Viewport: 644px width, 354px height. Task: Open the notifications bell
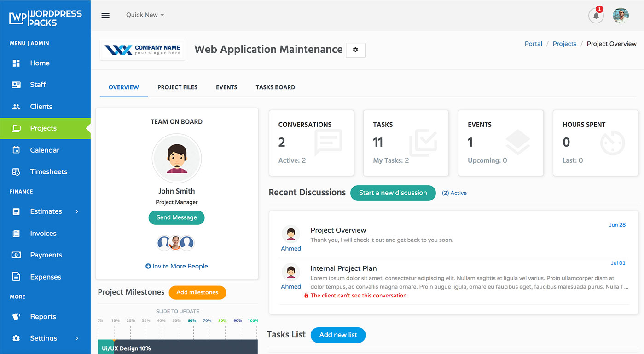coord(596,16)
